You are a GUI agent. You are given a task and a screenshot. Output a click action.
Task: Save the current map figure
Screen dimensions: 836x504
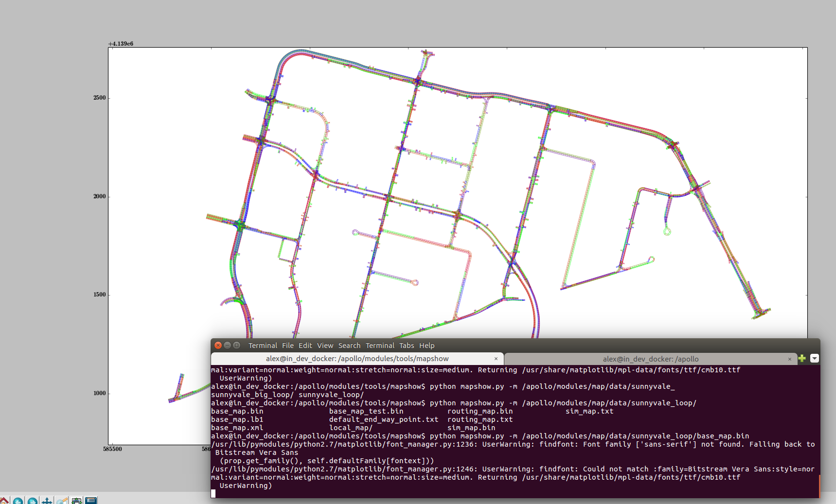pos(90,501)
